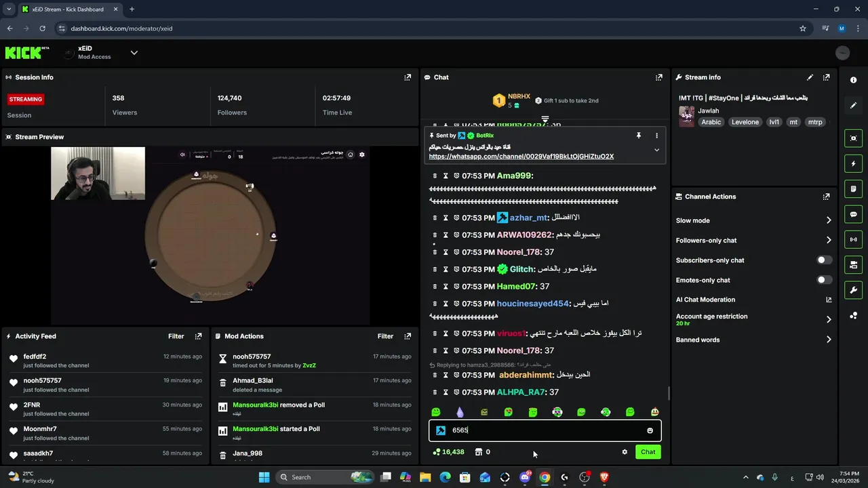
Task: Toggle Emotes-only chat switch
Action: click(824, 280)
